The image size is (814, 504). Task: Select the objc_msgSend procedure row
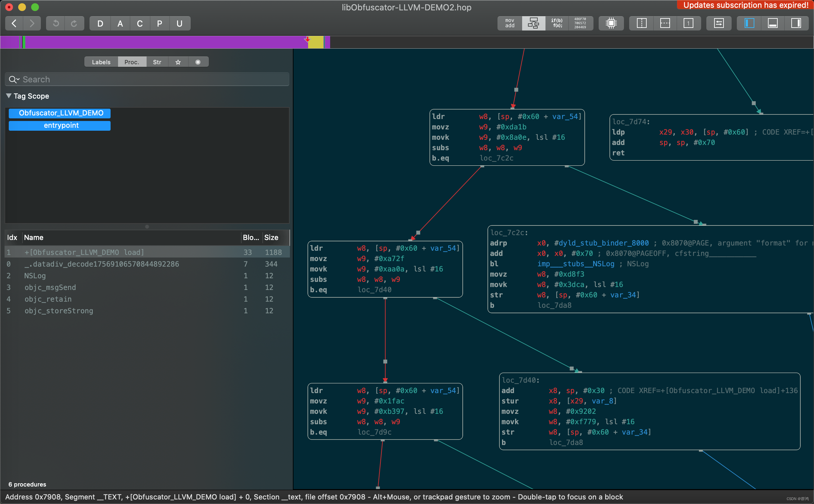50,287
